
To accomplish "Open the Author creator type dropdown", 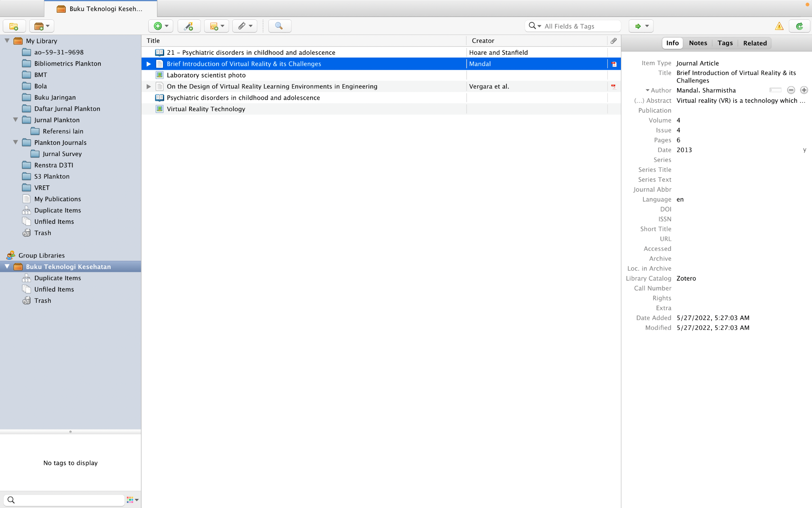I will pyautogui.click(x=658, y=90).
